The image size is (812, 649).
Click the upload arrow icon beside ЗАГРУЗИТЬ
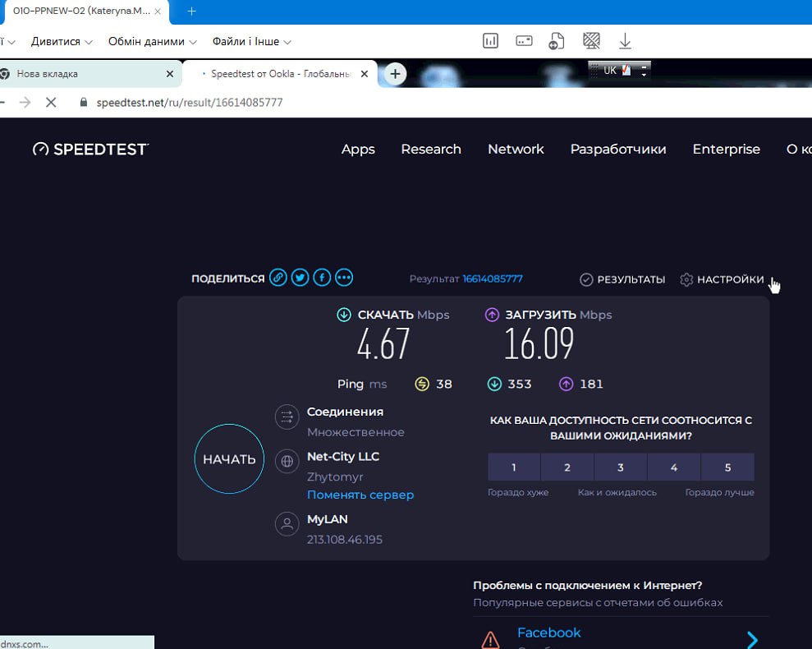tap(492, 315)
